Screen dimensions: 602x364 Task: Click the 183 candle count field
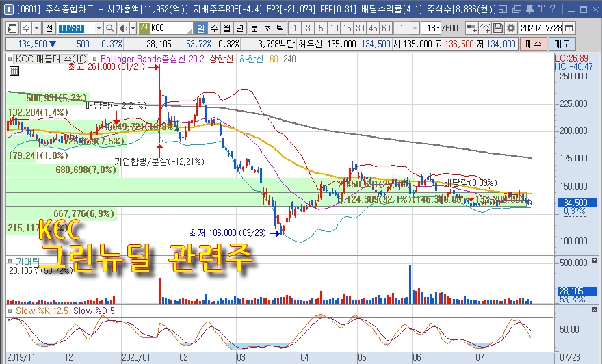point(431,28)
